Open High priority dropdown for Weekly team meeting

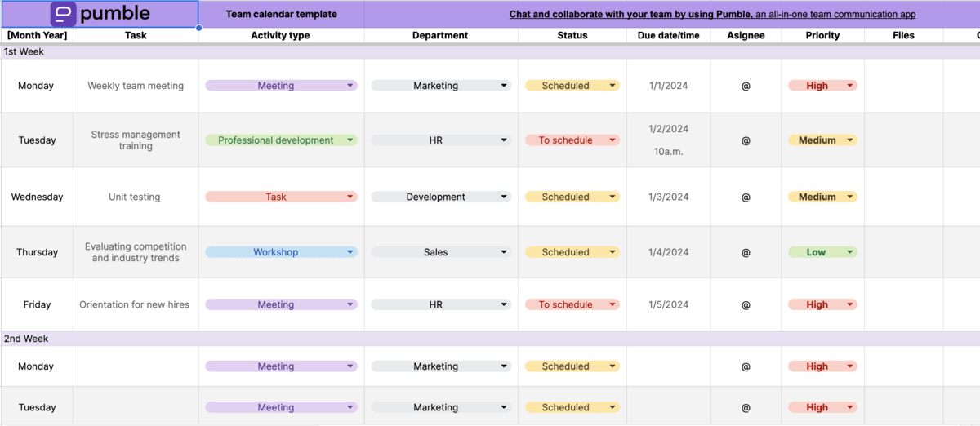(822, 86)
